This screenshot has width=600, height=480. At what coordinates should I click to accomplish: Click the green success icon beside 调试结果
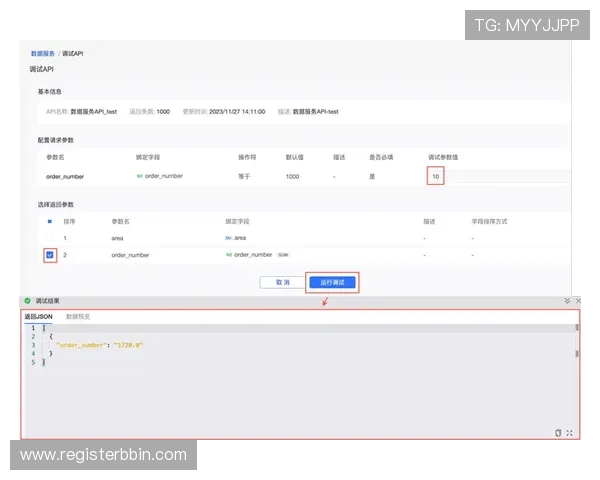pos(27,300)
